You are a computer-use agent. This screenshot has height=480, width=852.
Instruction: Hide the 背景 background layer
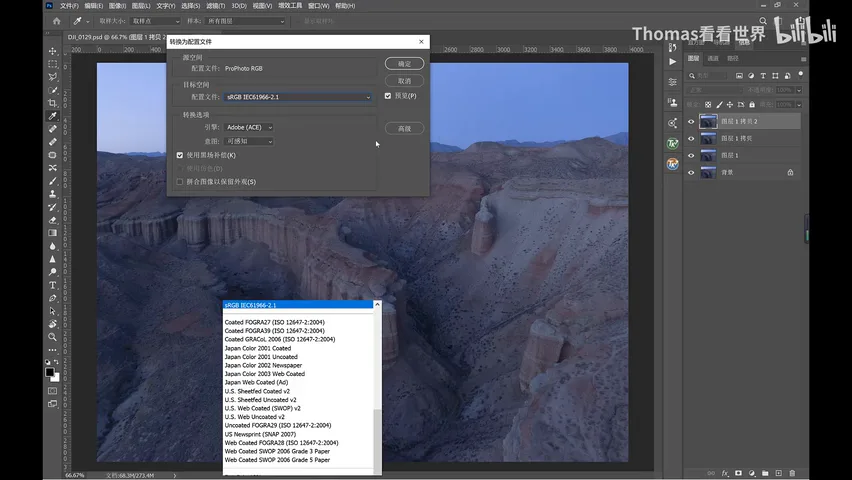pyautogui.click(x=691, y=172)
